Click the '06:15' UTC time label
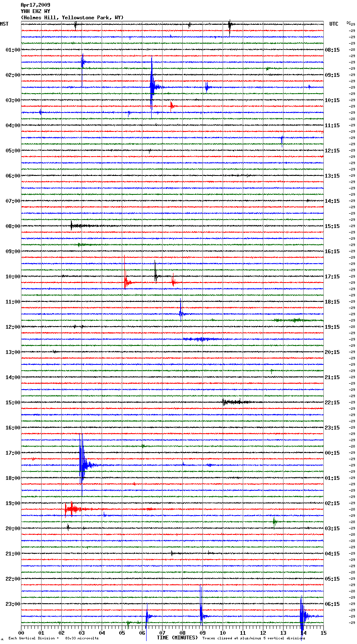Screen dimensions: 357x644 [332, 604]
